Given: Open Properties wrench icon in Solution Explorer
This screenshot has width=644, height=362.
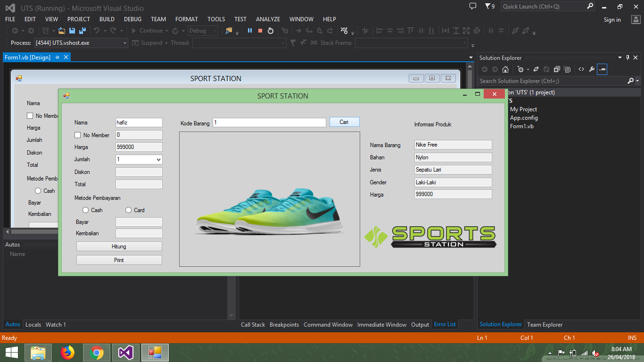Looking at the screenshot, I should click(592, 69).
